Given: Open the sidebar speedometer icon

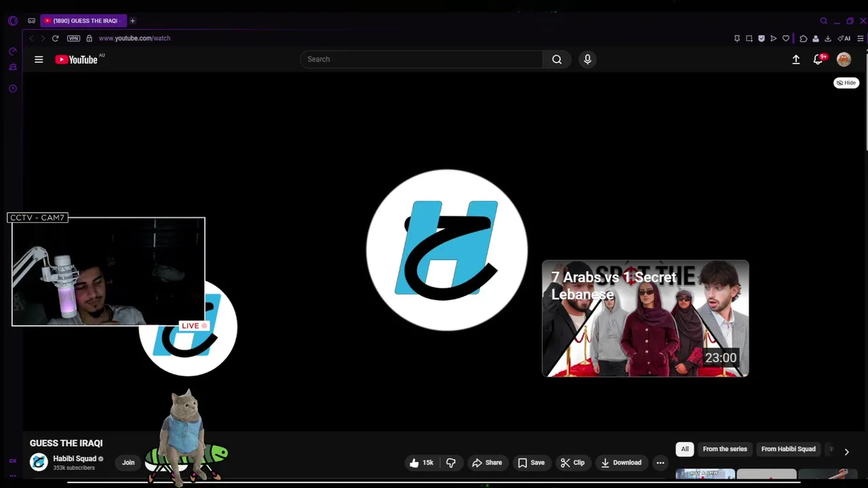Looking at the screenshot, I should [x=12, y=52].
